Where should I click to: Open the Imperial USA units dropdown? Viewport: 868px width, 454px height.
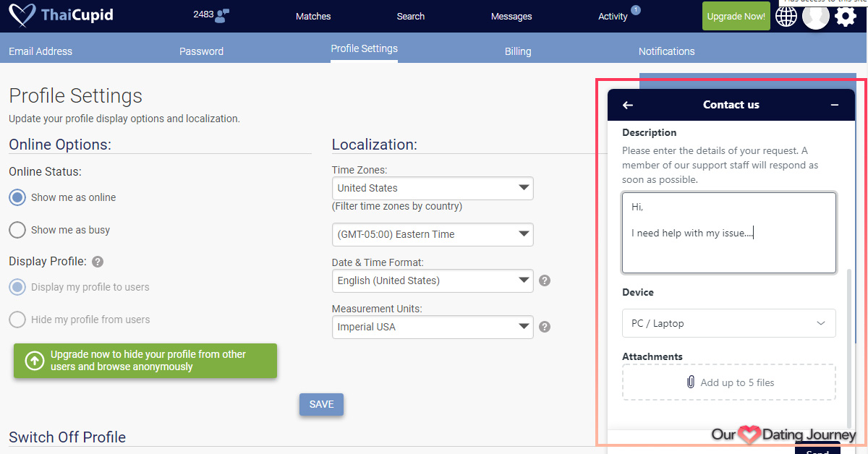coord(433,327)
